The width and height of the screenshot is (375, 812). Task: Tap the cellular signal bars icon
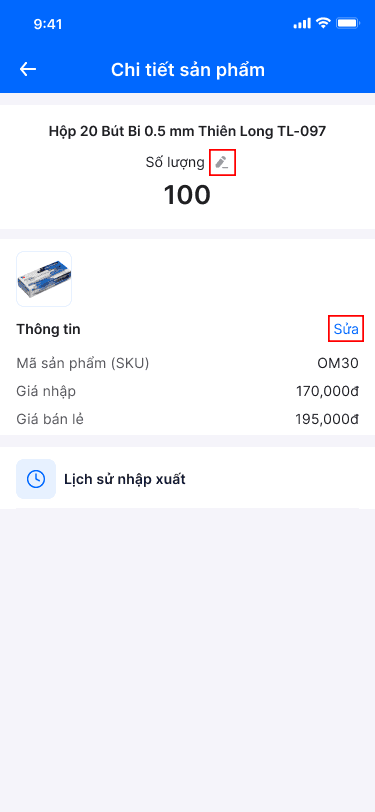[x=302, y=23]
